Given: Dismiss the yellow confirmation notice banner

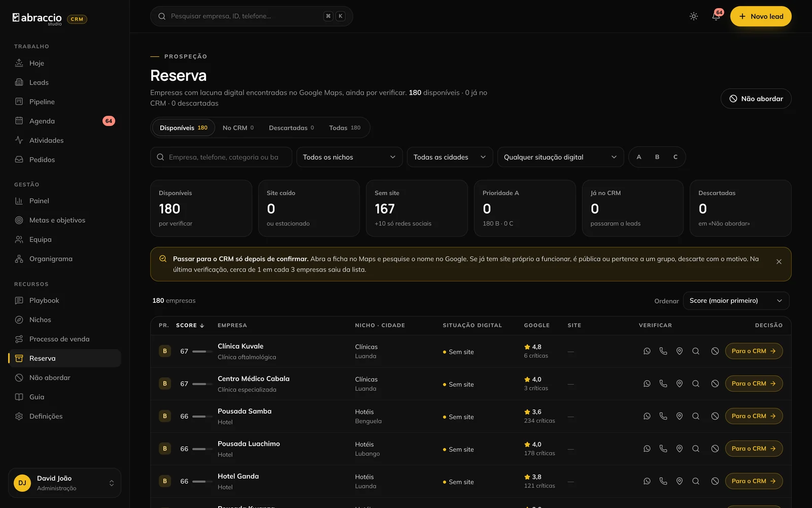Looking at the screenshot, I should [779, 262].
